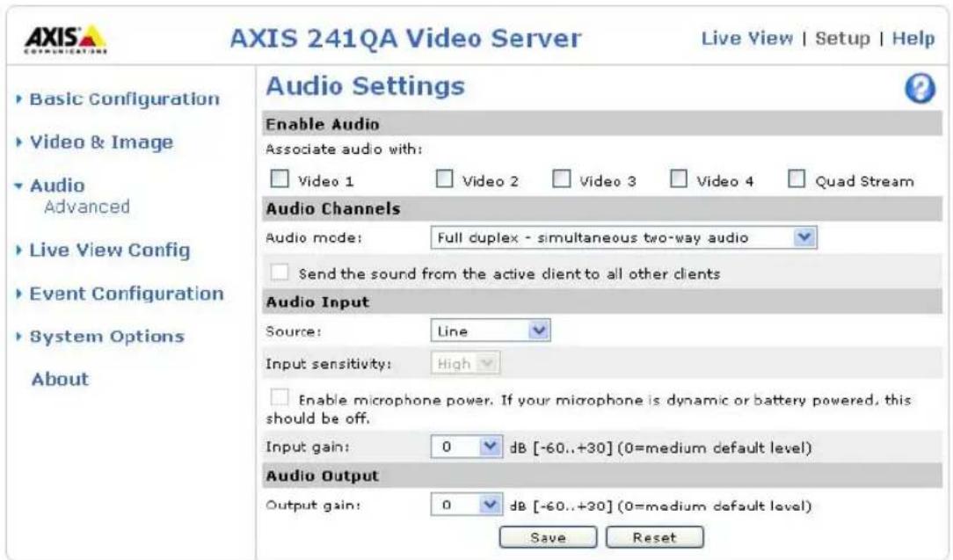
Task: Open the About page
Action: [x=60, y=380]
